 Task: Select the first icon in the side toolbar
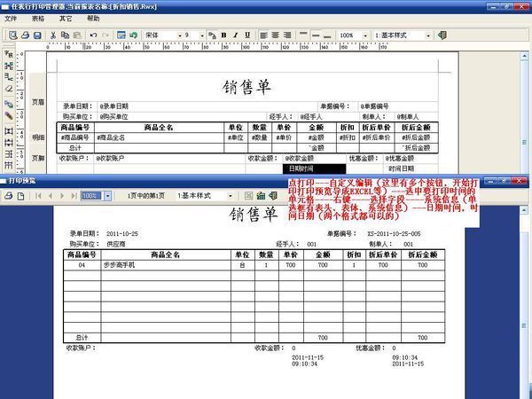pyautogui.click(x=9, y=54)
